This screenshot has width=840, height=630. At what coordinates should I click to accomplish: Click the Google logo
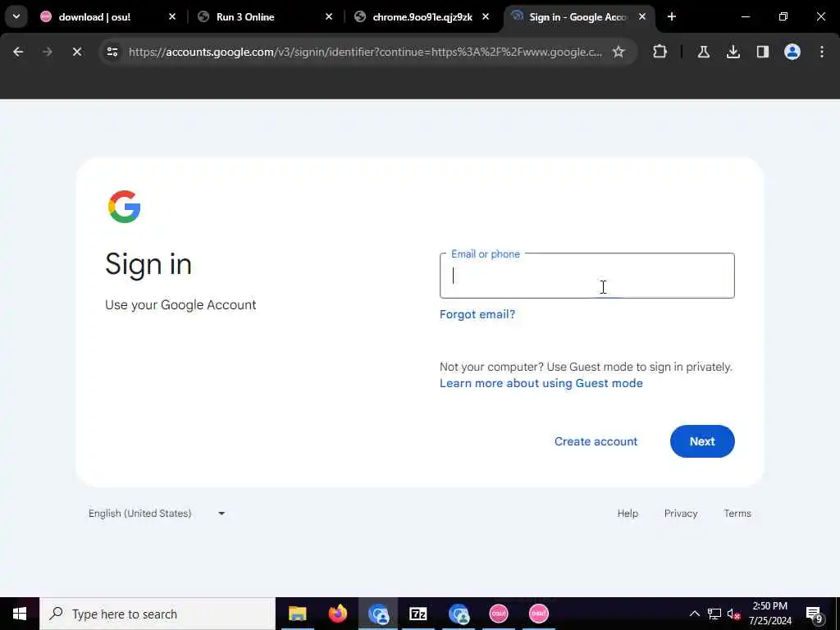[125, 207]
